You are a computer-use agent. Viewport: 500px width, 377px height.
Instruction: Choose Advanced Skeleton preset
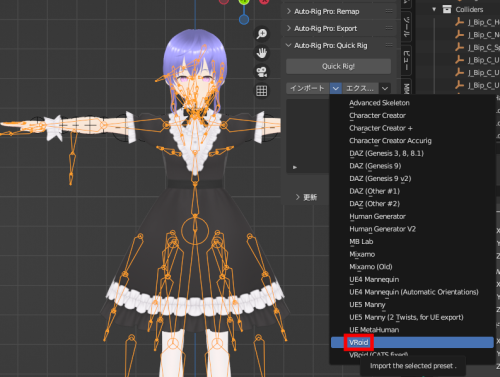coord(379,103)
